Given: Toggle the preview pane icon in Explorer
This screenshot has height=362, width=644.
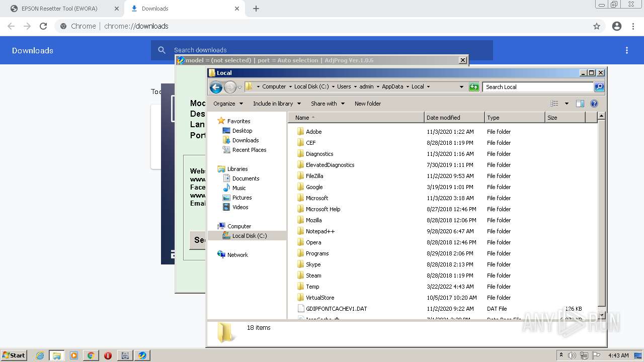Looking at the screenshot, I should click(580, 104).
